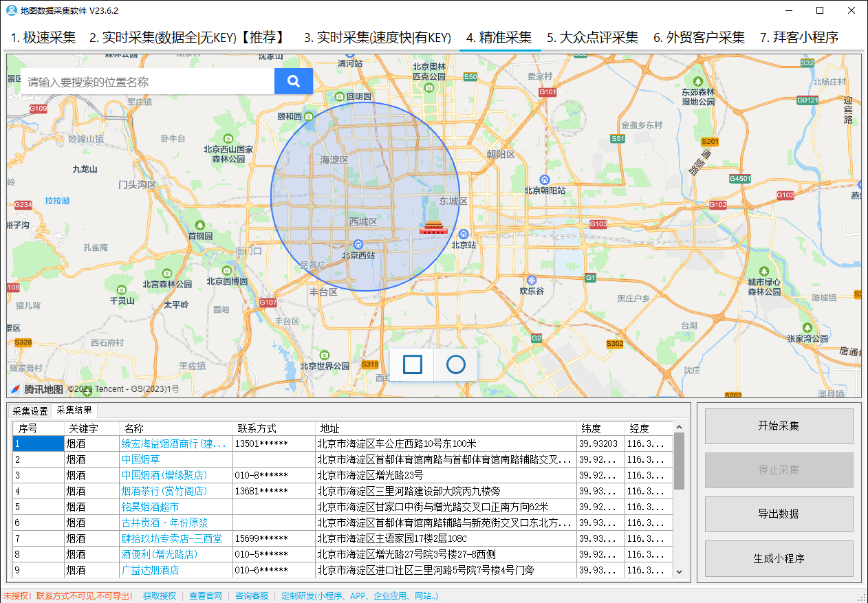
Task: Click the 序号 column header
Action: click(x=38, y=428)
